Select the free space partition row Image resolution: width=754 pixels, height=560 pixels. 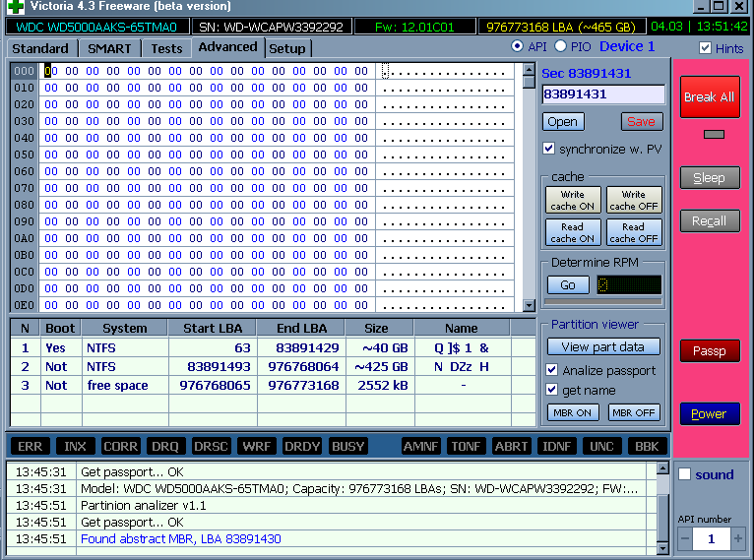click(273, 386)
